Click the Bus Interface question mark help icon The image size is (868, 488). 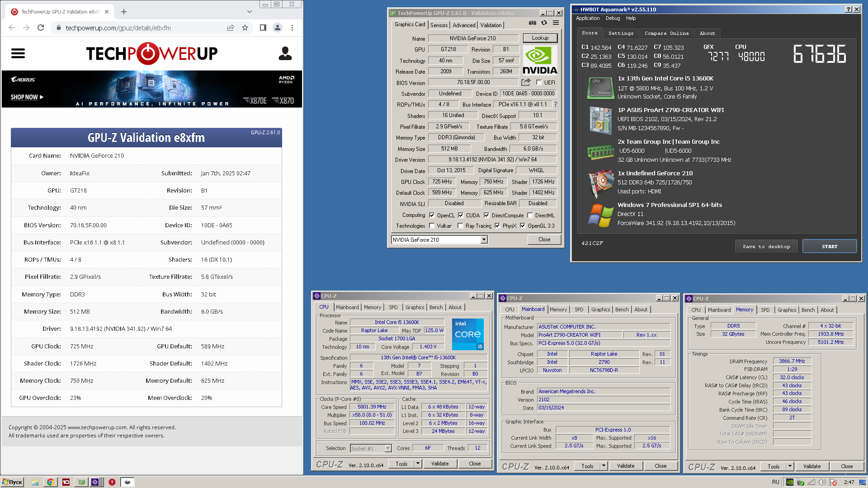[556, 104]
